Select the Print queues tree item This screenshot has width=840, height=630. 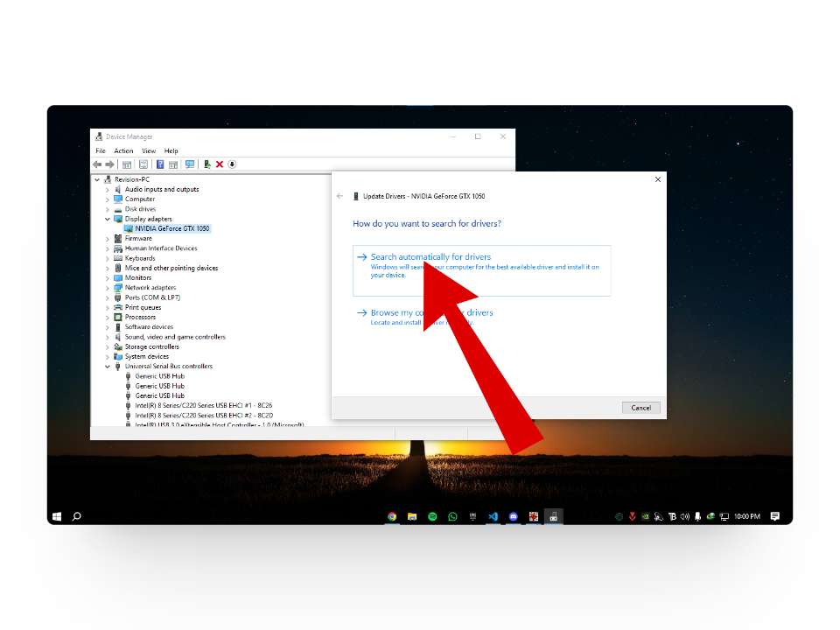(x=143, y=307)
